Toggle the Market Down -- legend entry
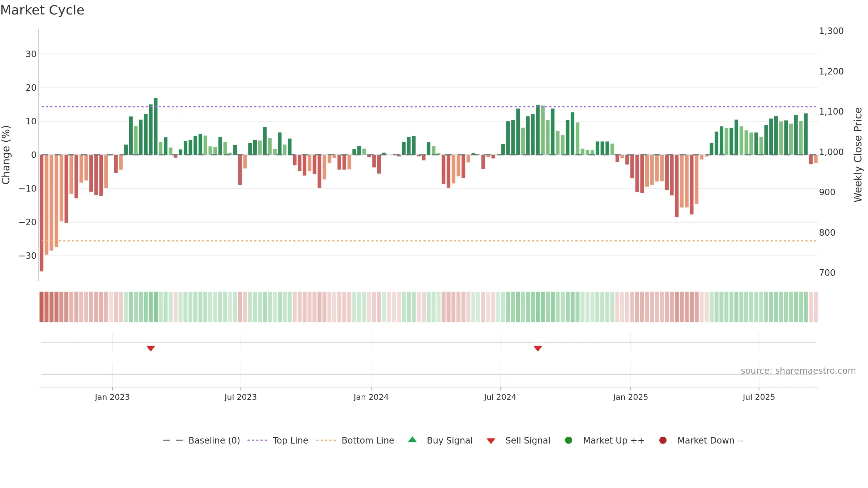Image resolution: width=868 pixels, height=488 pixels. [701, 440]
